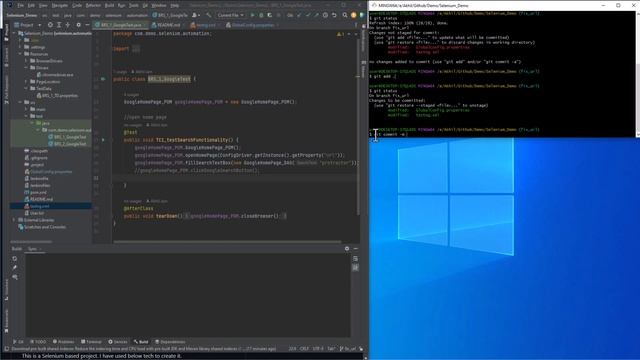Select BRS_2_GoogleTest in project tree

point(67,144)
